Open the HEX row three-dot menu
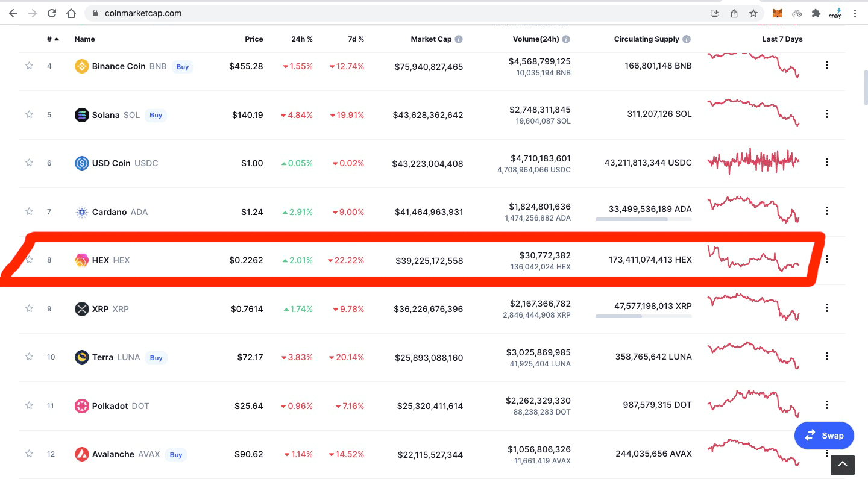Image resolution: width=868 pixels, height=485 pixels. pyautogui.click(x=827, y=259)
